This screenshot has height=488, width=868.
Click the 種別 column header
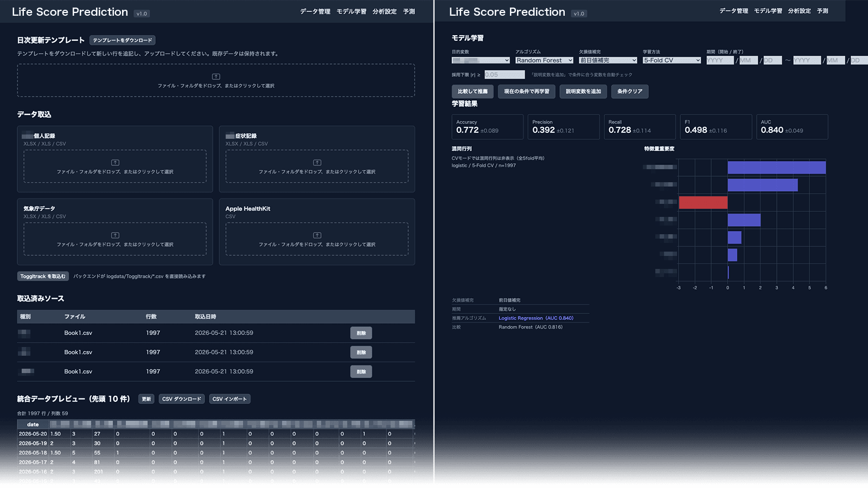(x=25, y=317)
